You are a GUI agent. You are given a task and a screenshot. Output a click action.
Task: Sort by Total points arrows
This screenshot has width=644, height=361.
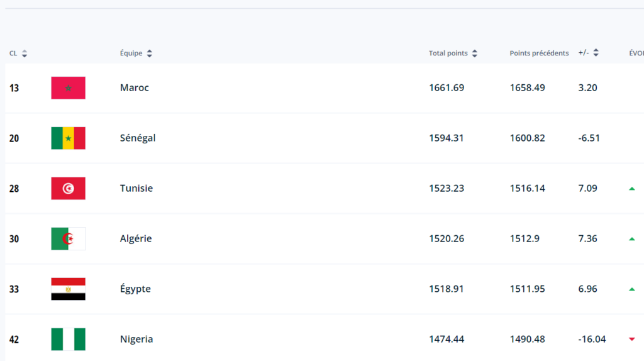click(x=475, y=53)
